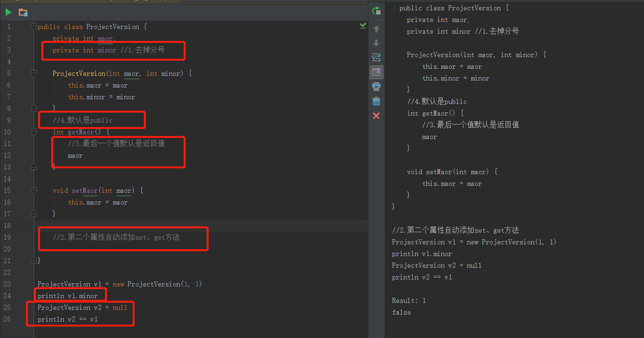The width and height of the screenshot is (644, 338).
Task: Rerun the console with green circular arrow
Action: pyautogui.click(x=376, y=10)
